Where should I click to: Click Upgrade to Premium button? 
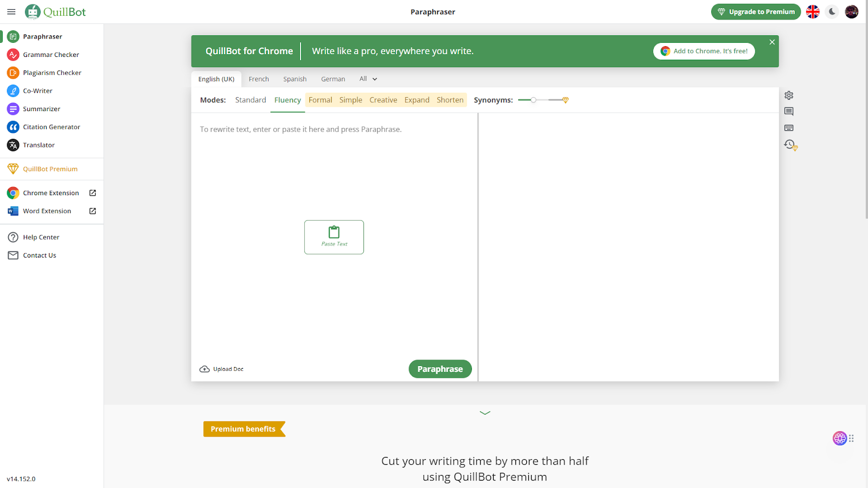pos(756,11)
